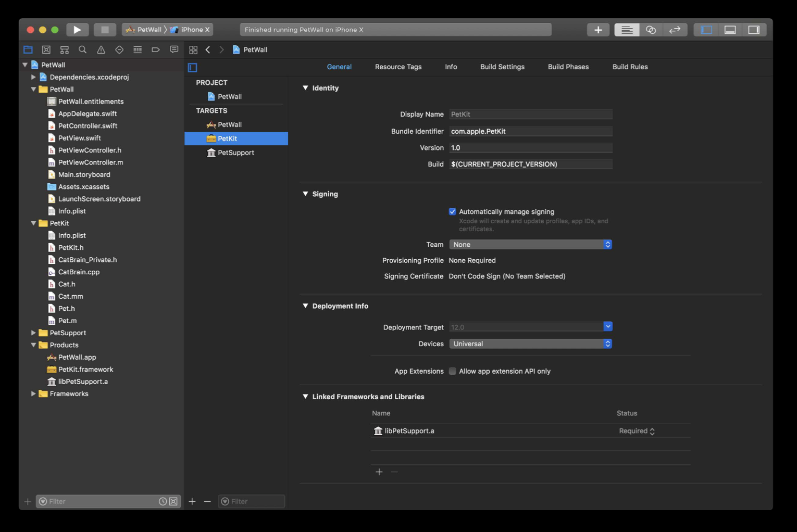
Task: Enable Allow app extension API only
Action: click(x=452, y=371)
